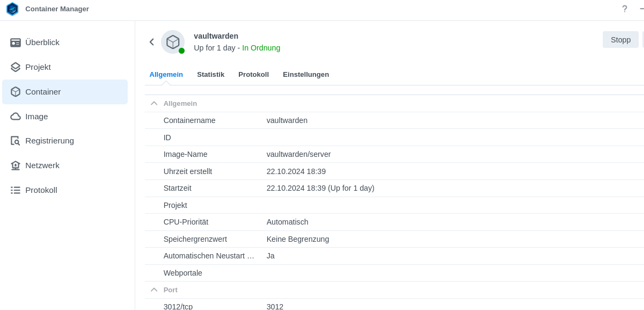Collapse the Allgemein details section
644x310 pixels.
[154, 103]
